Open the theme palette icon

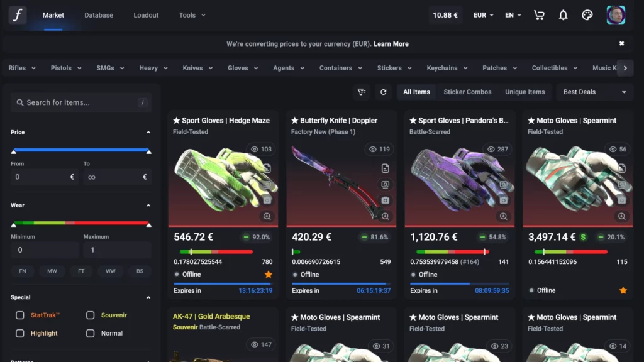(x=587, y=15)
